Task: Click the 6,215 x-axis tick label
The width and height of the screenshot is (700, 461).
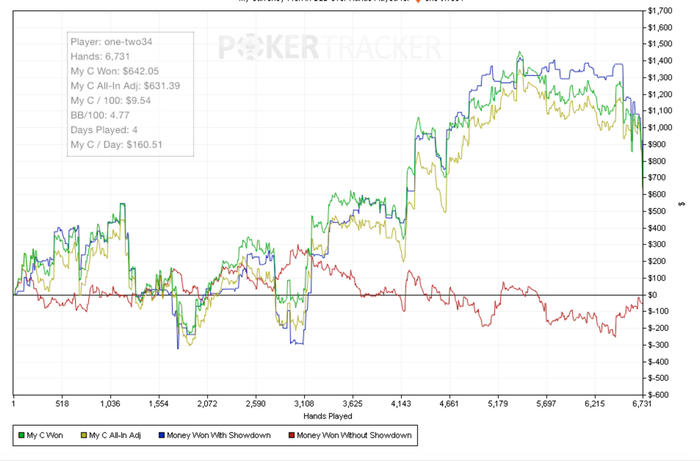Action: [x=595, y=404]
